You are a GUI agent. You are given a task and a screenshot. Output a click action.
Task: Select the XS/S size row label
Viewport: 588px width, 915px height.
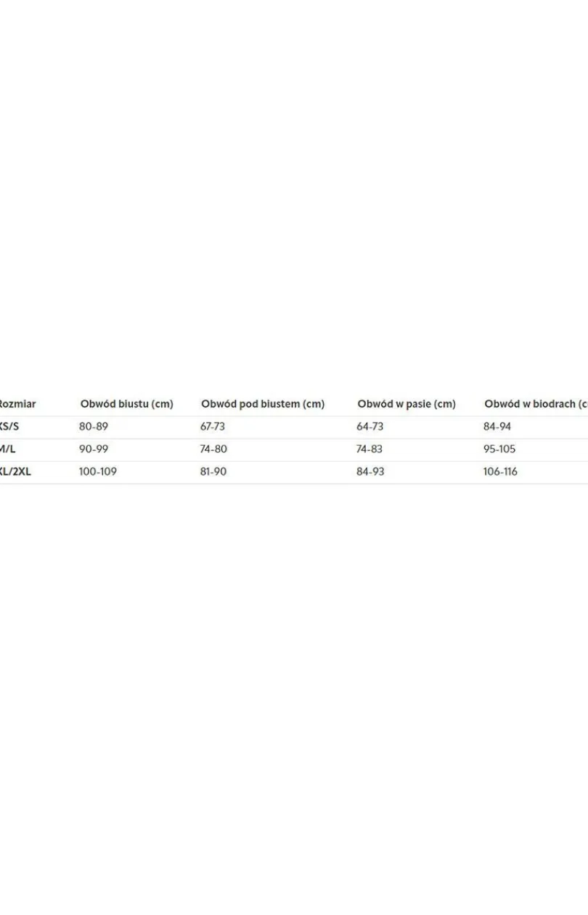click(x=9, y=427)
